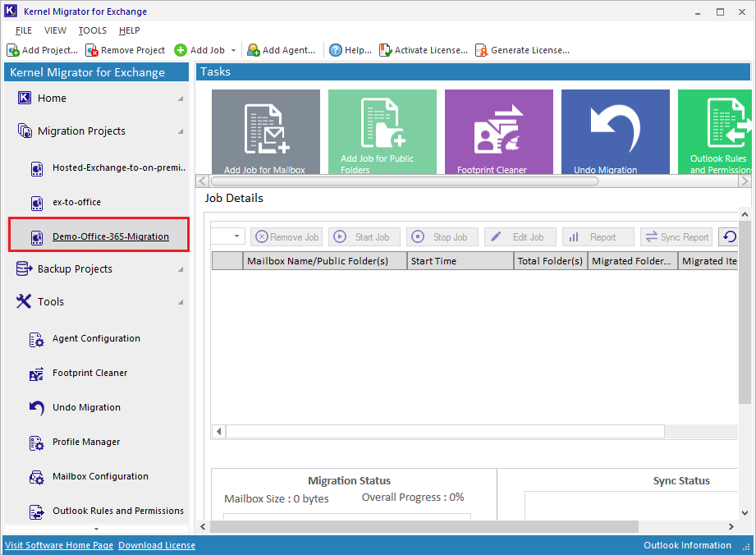Screen dimensions: 756x555
Task: Click Outlook Information in the status bar
Action: point(687,545)
